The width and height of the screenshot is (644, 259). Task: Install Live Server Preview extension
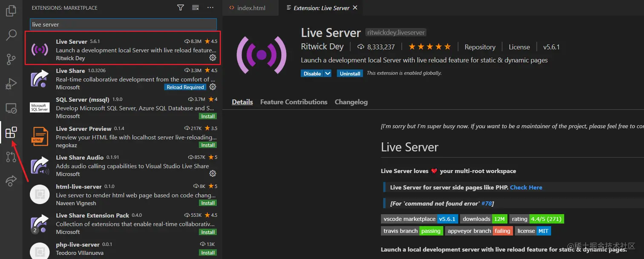(x=208, y=145)
